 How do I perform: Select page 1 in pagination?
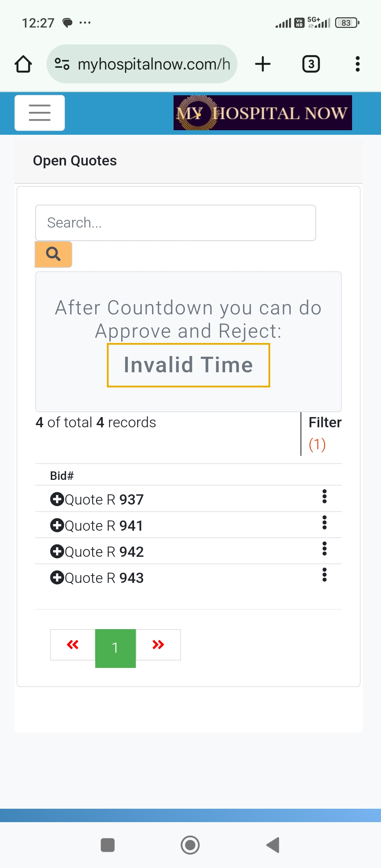point(115,648)
